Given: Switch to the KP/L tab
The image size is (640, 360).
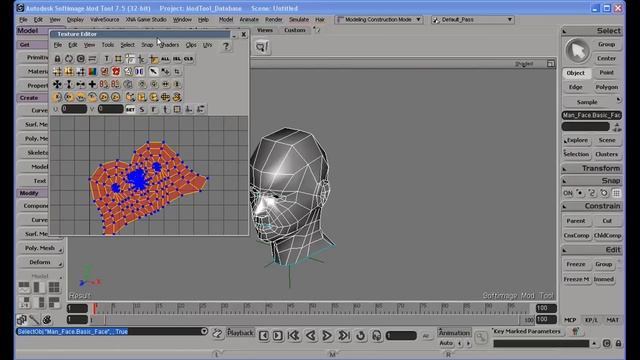Looking at the screenshot, I should [591, 320].
